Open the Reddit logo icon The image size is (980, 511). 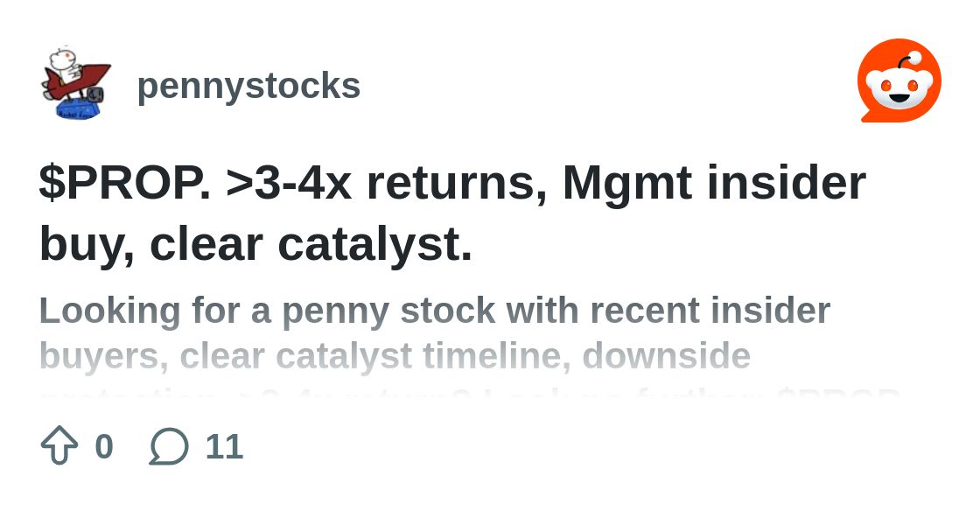899,80
